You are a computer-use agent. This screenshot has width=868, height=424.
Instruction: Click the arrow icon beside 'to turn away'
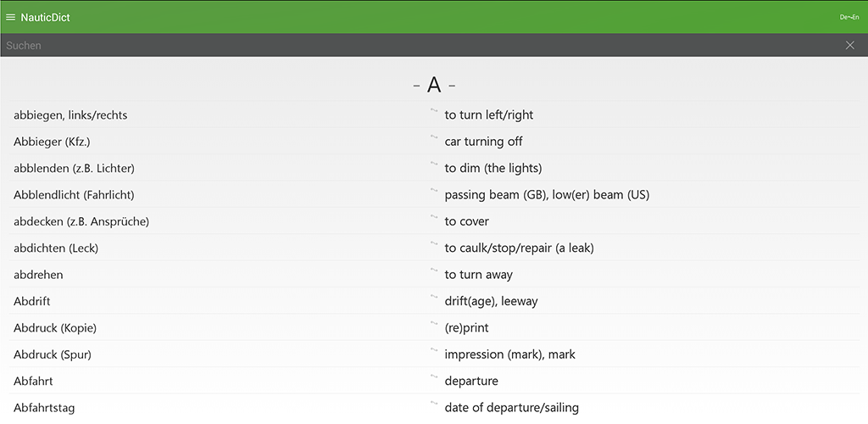coord(434,271)
